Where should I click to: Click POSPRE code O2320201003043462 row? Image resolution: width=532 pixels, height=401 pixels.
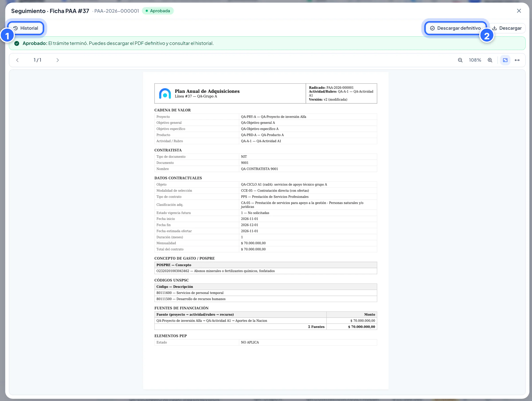[266, 271]
